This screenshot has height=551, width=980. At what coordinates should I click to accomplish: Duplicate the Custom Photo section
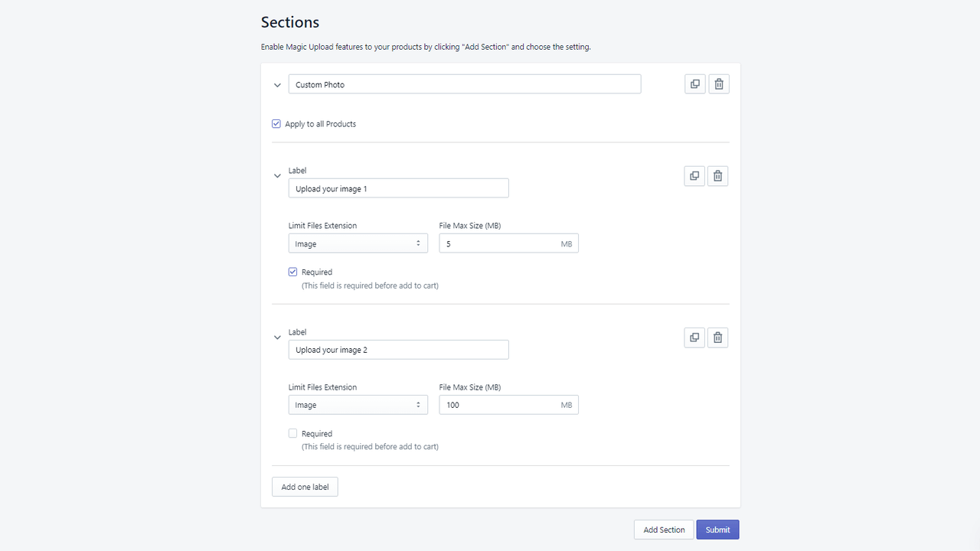694,84
